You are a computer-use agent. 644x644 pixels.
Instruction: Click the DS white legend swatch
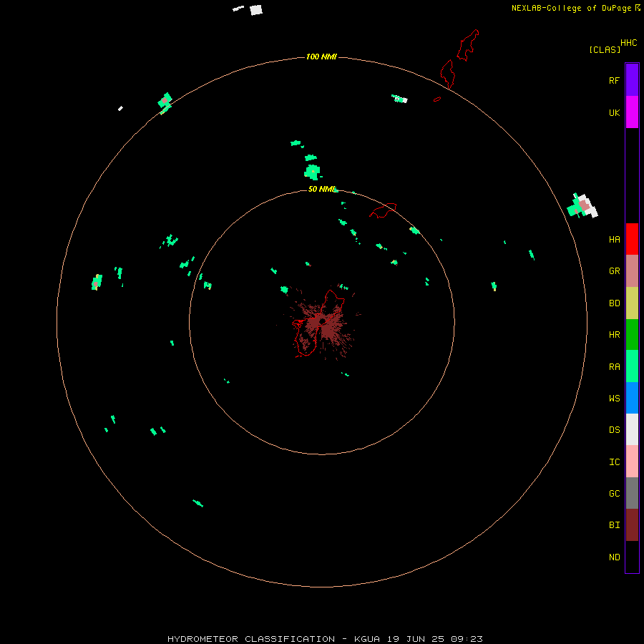pyautogui.click(x=632, y=429)
